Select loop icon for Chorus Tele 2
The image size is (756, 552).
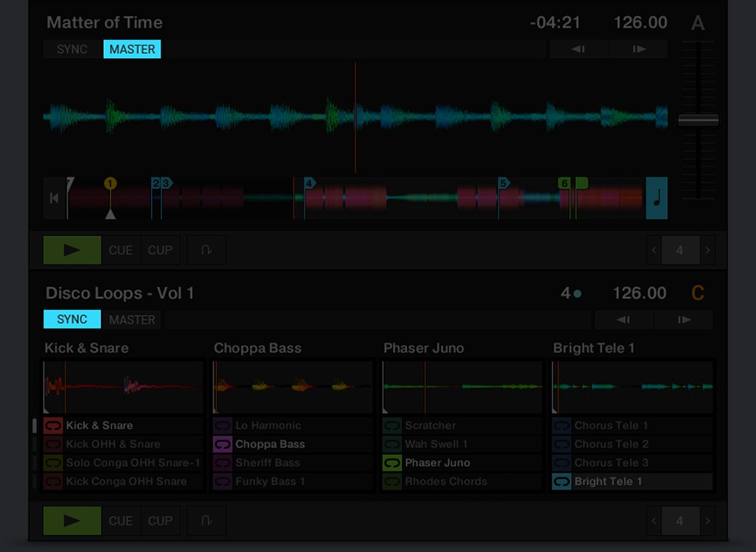click(x=562, y=444)
